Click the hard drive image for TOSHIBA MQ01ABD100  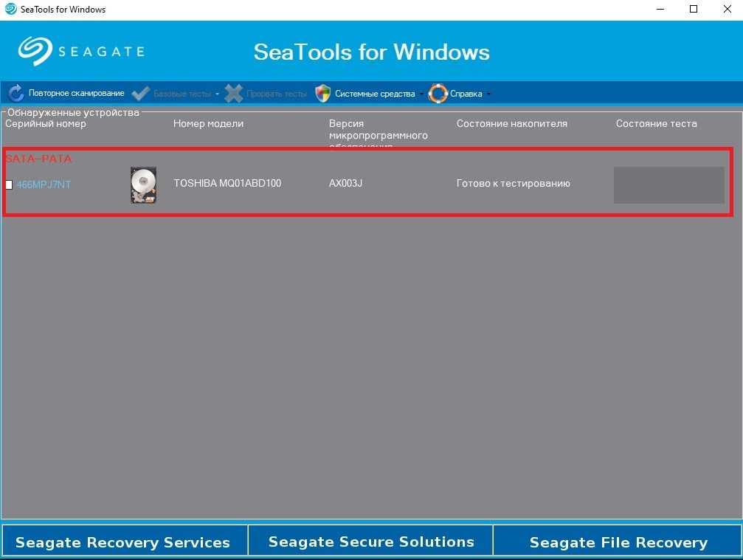pyautogui.click(x=144, y=184)
